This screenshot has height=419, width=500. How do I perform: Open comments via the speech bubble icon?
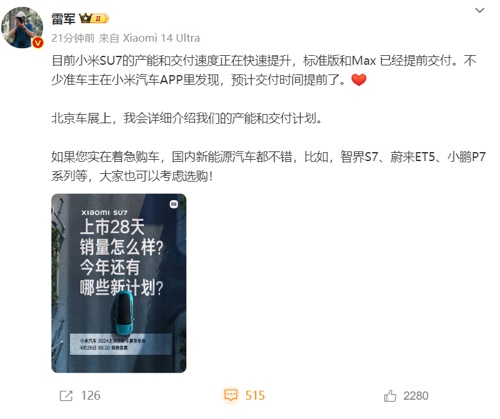coord(231,395)
